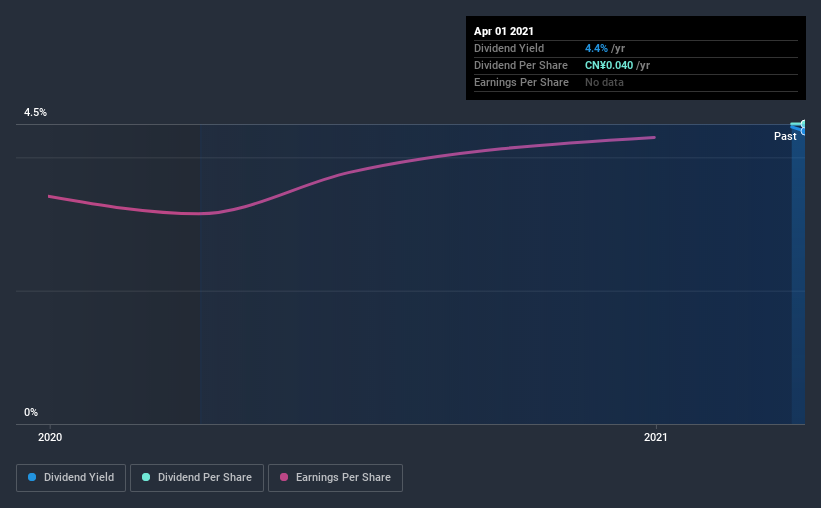Click the 2021 x-axis label

click(656, 437)
